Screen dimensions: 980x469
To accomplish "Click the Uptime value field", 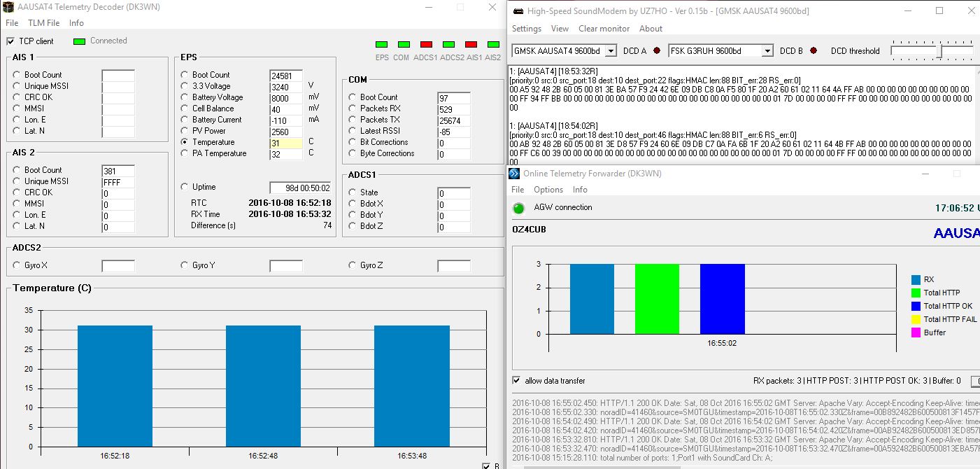I will coord(300,188).
